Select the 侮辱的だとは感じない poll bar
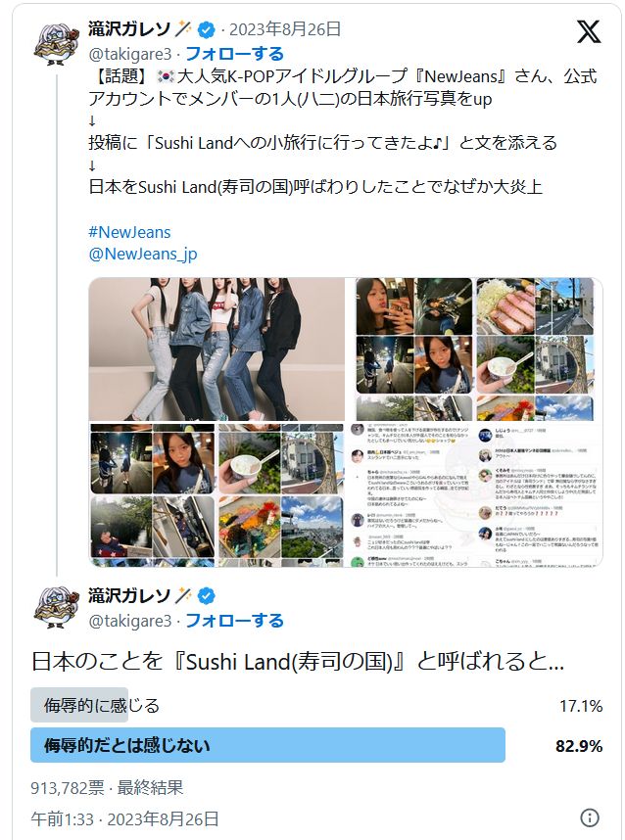Screen dimensions: 625x840 316,745
